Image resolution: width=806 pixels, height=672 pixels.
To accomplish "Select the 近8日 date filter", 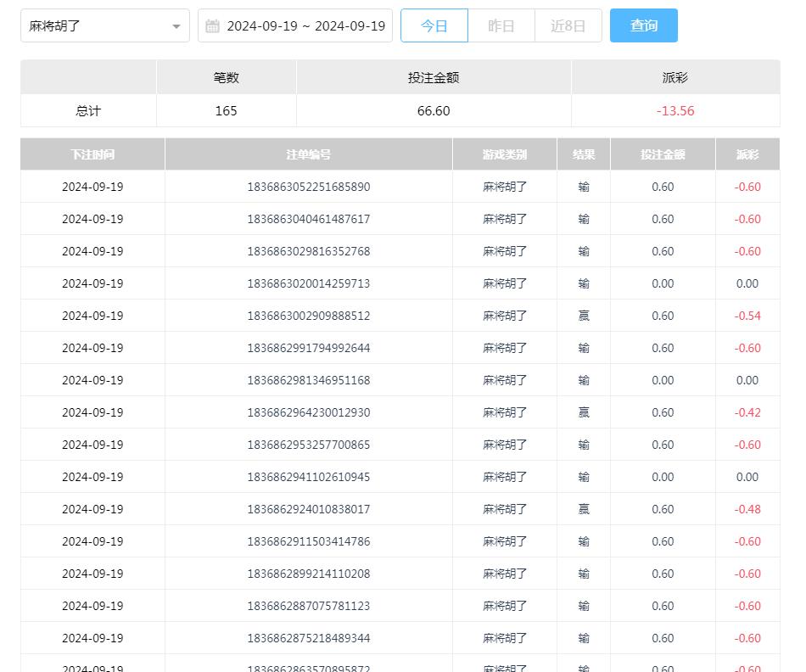I will 568,25.
